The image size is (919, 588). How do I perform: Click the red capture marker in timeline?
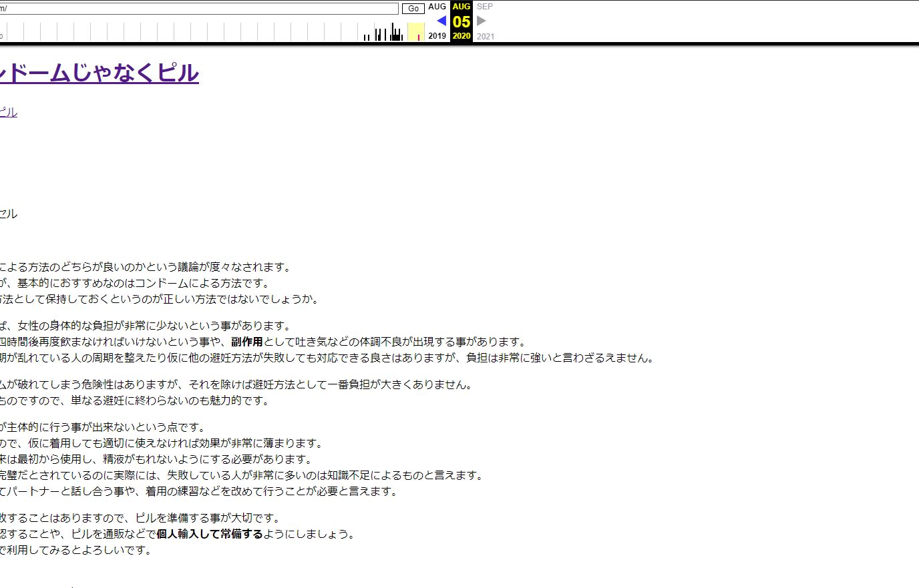pos(419,37)
